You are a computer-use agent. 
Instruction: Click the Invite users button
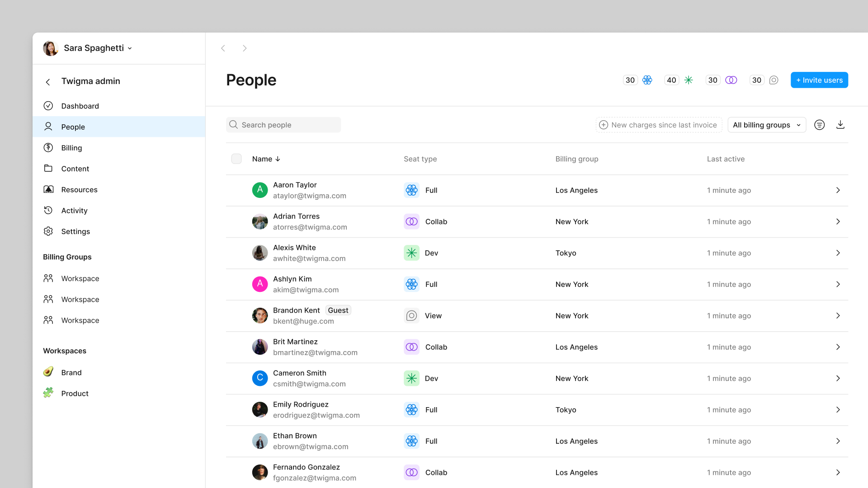tap(820, 80)
